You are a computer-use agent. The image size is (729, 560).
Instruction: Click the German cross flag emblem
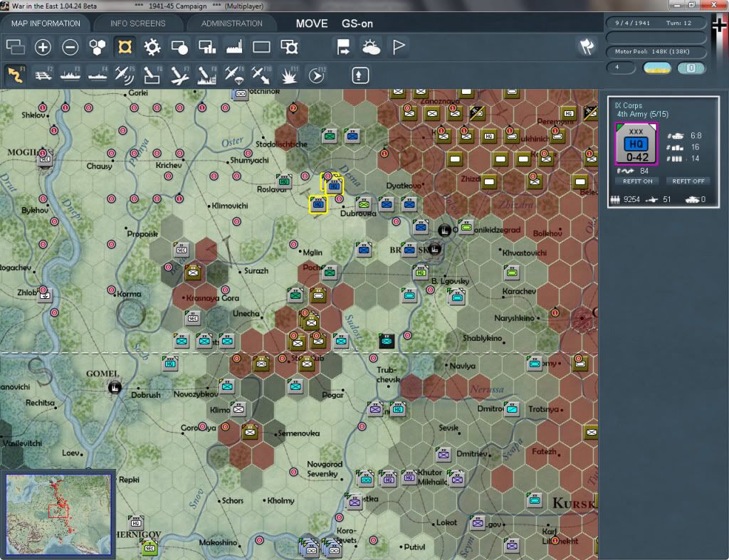(719, 26)
